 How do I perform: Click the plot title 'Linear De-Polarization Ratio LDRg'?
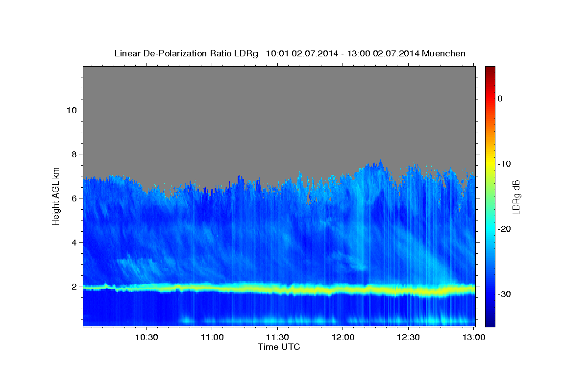186,53
